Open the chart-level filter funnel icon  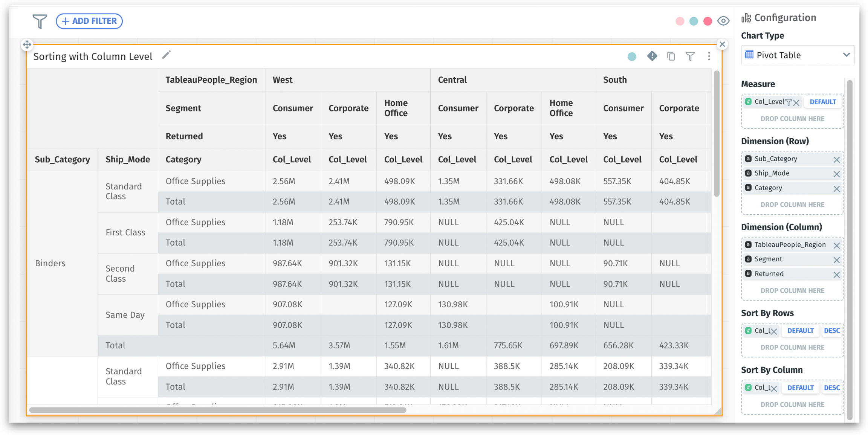690,56
